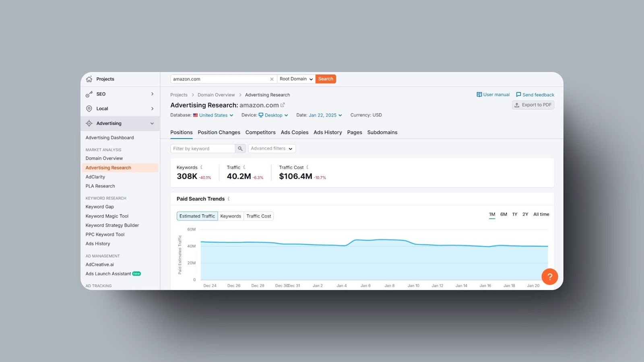
Task: Select the 1M time range
Action: 492,214
